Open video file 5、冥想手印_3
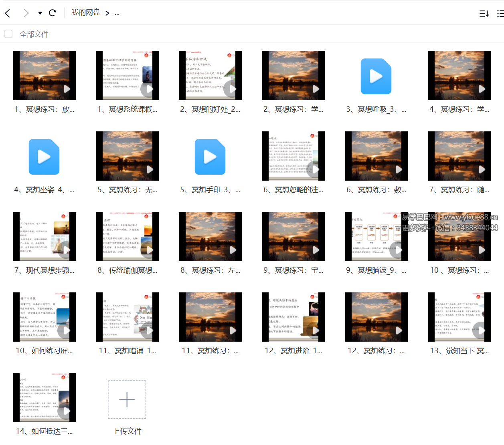The width and height of the screenshot is (504, 445). (x=210, y=157)
